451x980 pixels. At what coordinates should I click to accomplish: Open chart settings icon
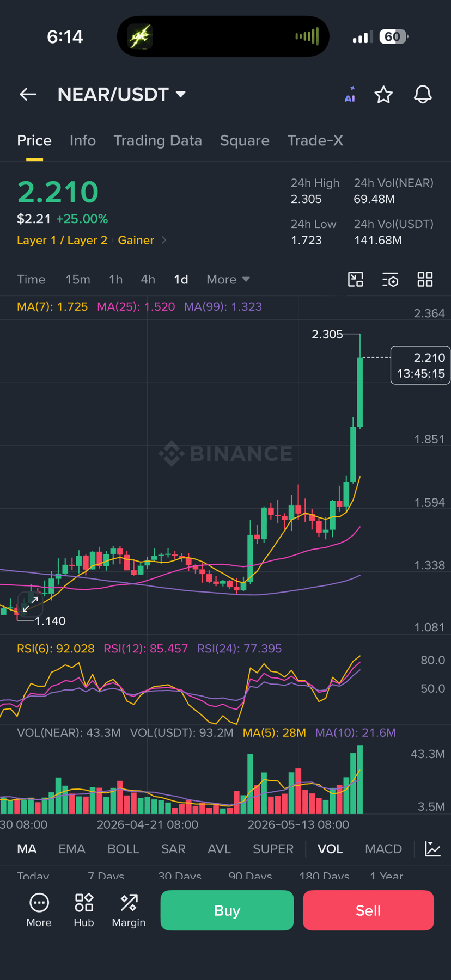coord(390,280)
